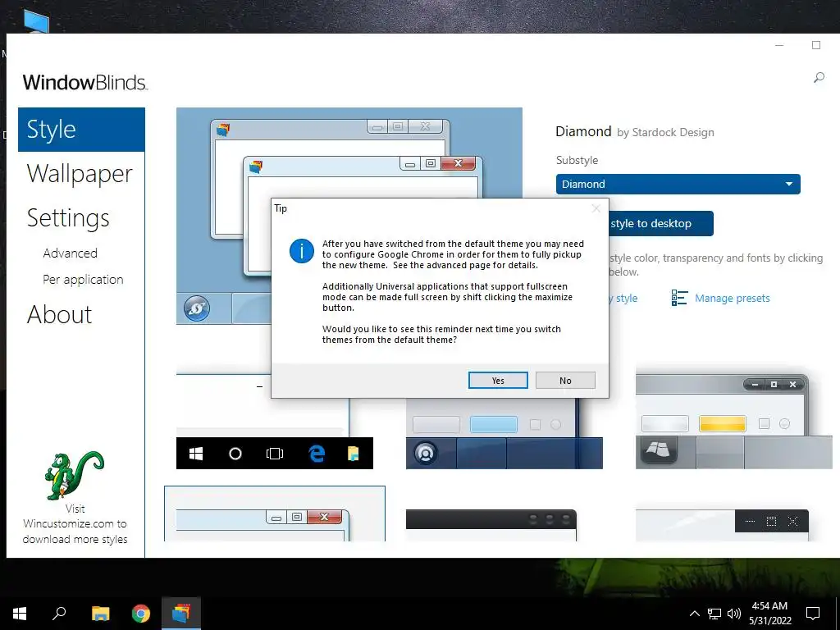The height and width of the screenshot is (630, 840).
Task: Go to Advanced settings
Action: 71,253
